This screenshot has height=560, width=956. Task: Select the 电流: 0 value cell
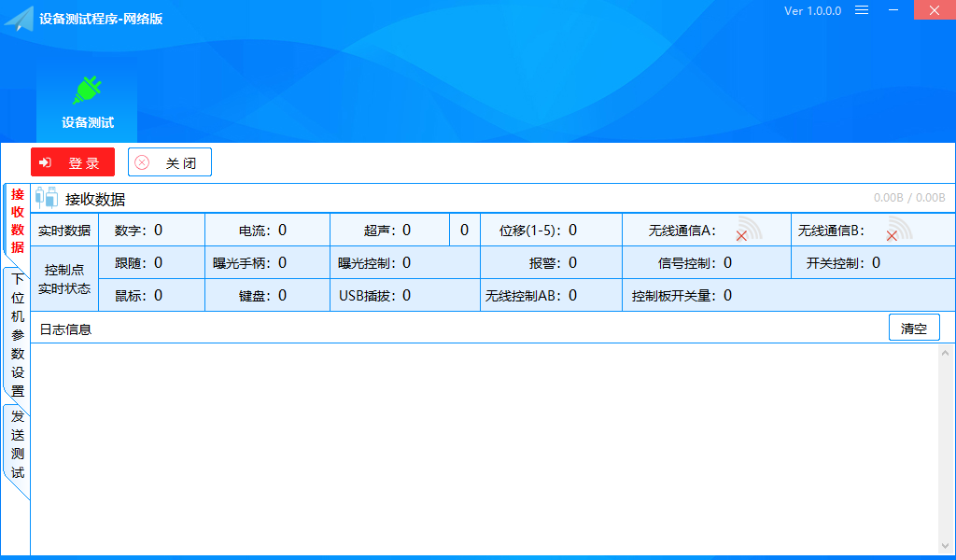pos(268,230)
